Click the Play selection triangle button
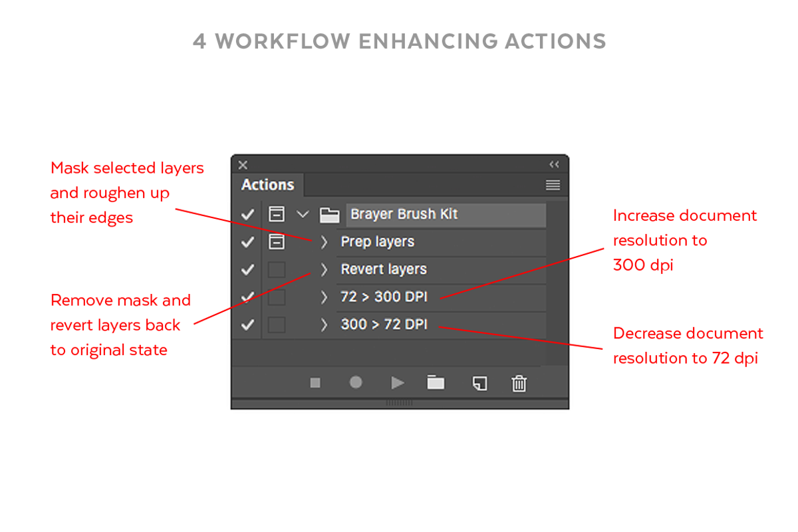798x532 pixels. [x=398, y=382]
